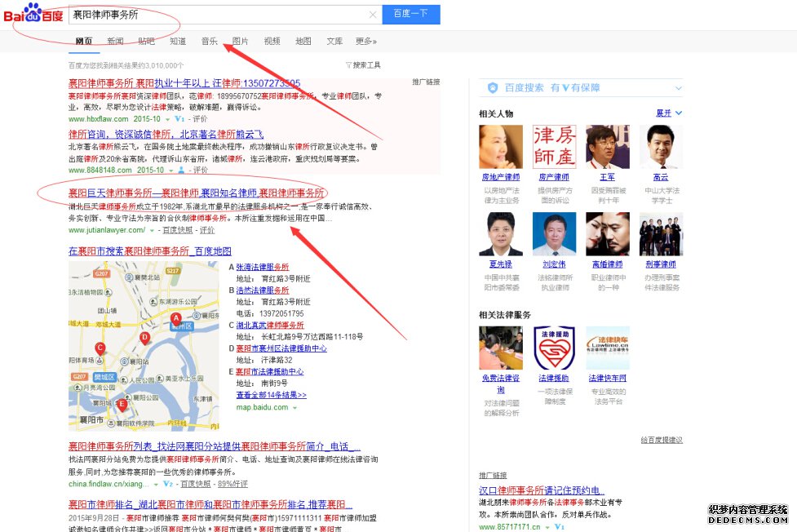Screen dimensions: 797x532
Task: Open the 夏先禄 person link
Action: (x=501, y=264)
